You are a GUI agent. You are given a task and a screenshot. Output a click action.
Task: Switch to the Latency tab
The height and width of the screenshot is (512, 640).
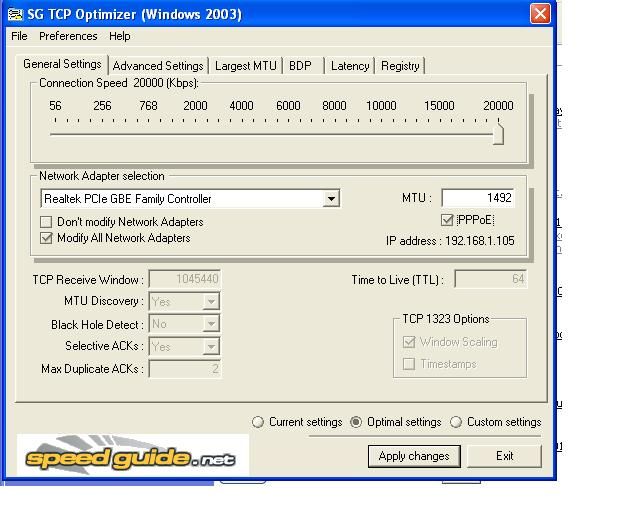point(350,66)
